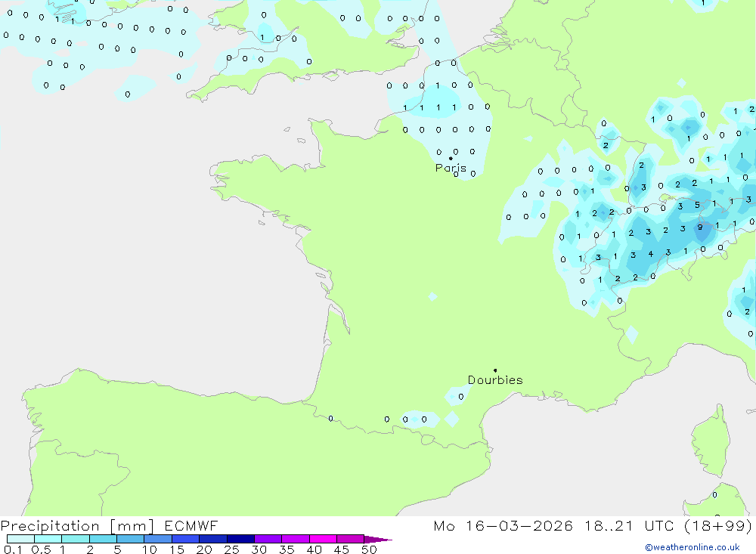This screenshot has width=756, height=554.
Task: Click the legend value label 0.5
Action: coord(41,549)
